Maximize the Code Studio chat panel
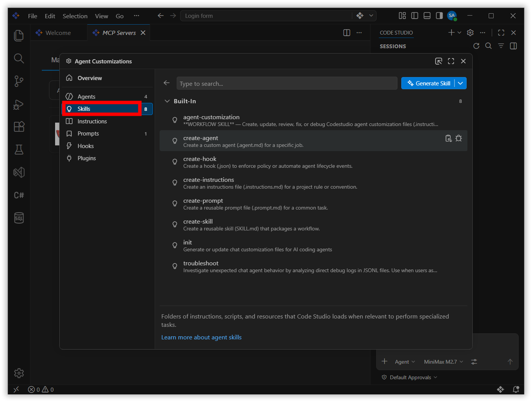 (x=501, y=33)
